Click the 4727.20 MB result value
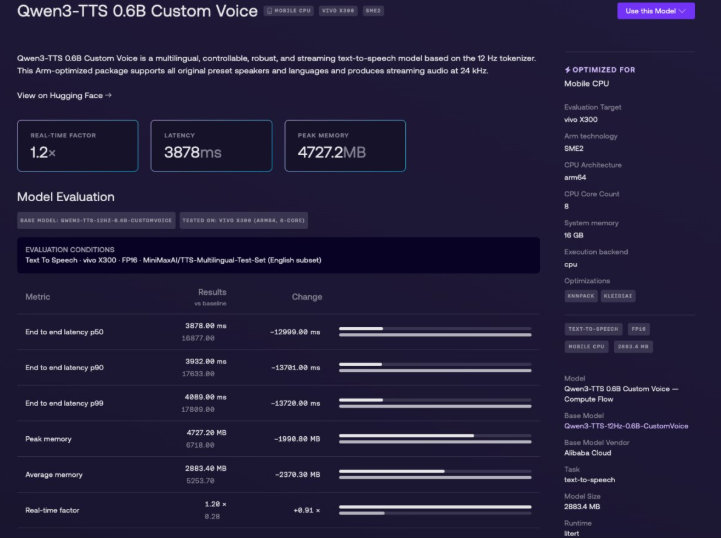This screenshot has height=539, width=721. [206, 433]
